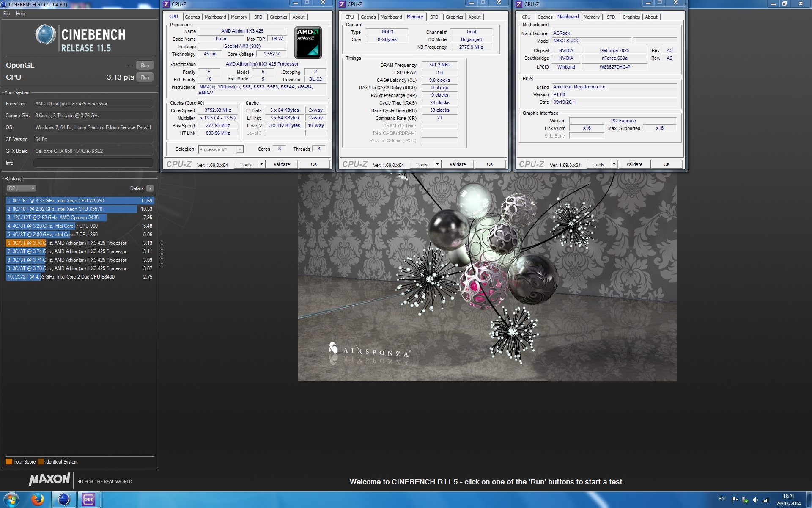The image size is (812, 508).
Task: Open Graphics tab in Memory CPU-Z window
Action: click(x=454, y=17)
